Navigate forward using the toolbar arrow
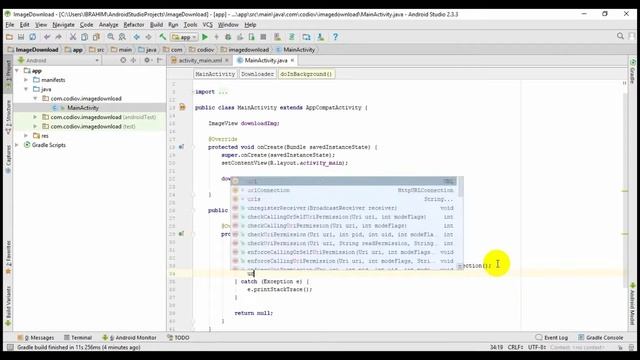 148,37
